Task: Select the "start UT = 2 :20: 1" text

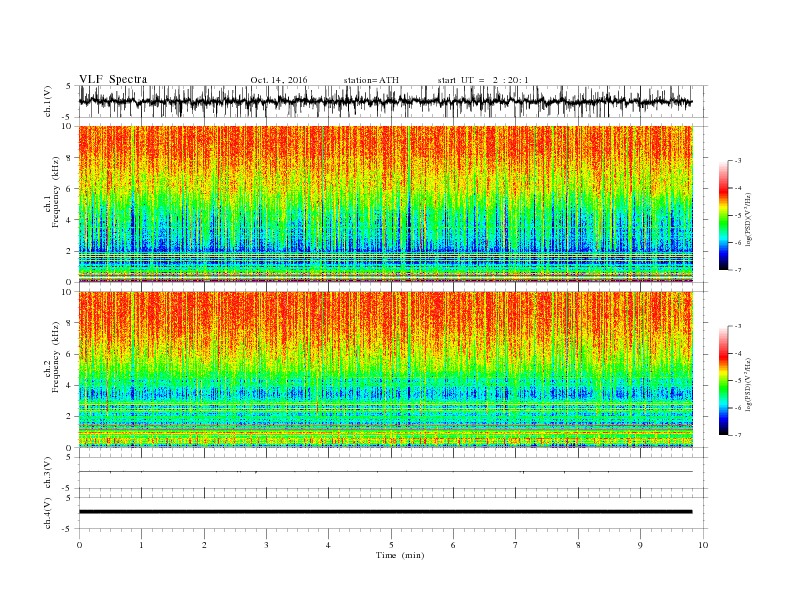Action: [483, 80]
